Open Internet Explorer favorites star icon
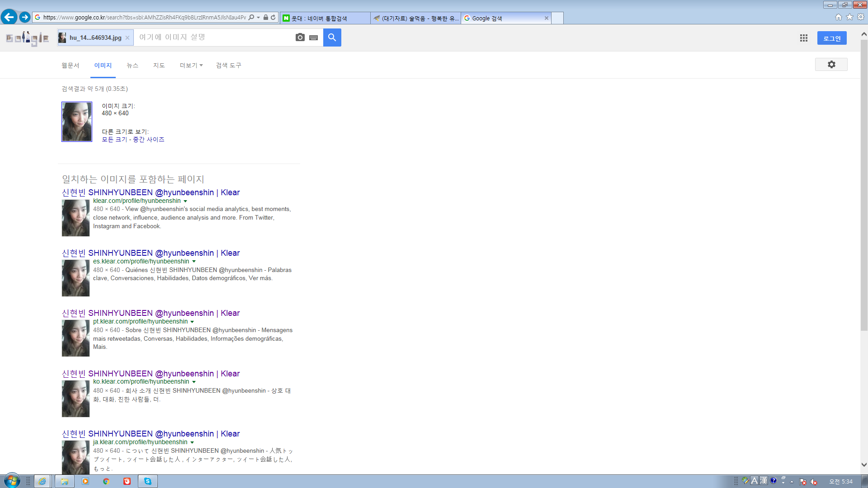 click(849, 17)
